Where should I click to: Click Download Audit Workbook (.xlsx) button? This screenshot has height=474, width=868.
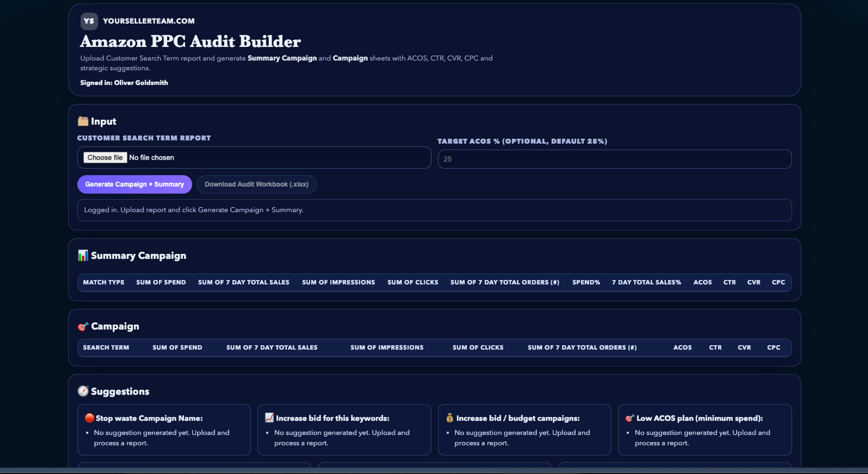[x=256, y=184]
